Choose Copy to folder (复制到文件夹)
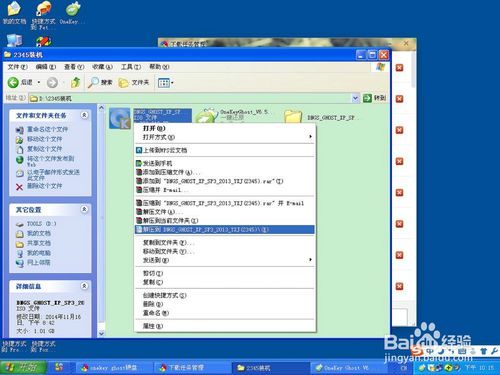500x375 pixels. [x=225, y=243]
